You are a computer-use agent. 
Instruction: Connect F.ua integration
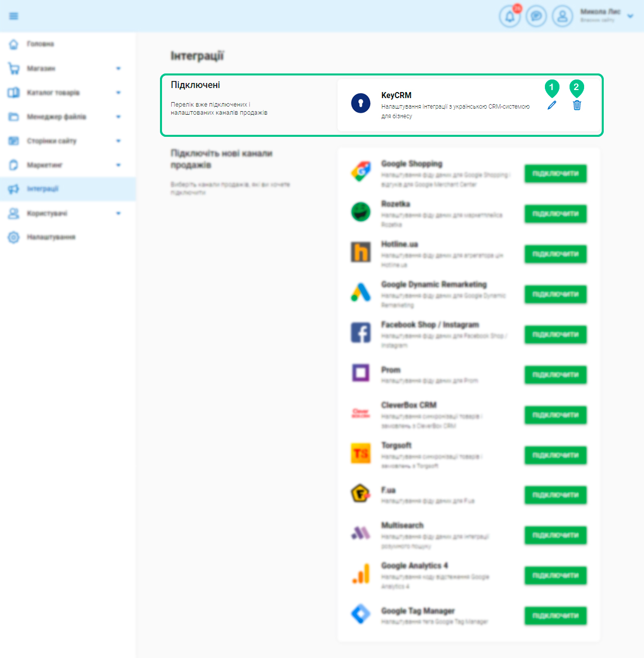coord(555,495)
